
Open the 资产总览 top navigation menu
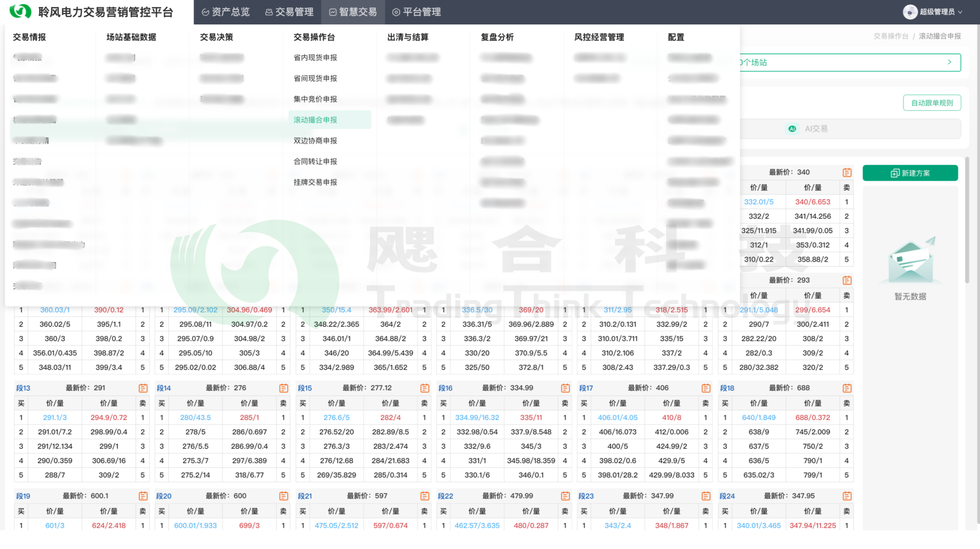(226, 12)
